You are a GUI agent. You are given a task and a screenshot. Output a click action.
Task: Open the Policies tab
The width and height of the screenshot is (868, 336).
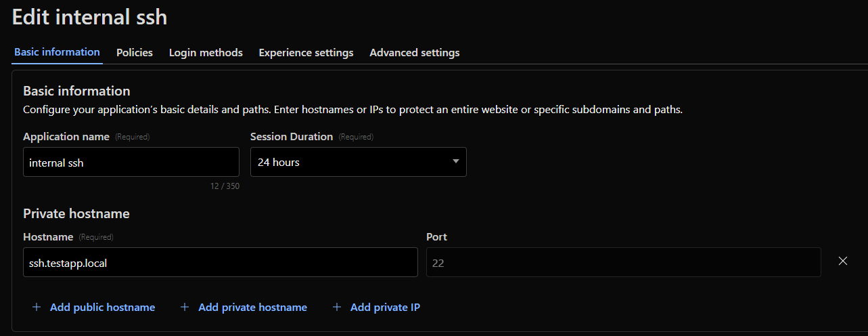[135, 52]
